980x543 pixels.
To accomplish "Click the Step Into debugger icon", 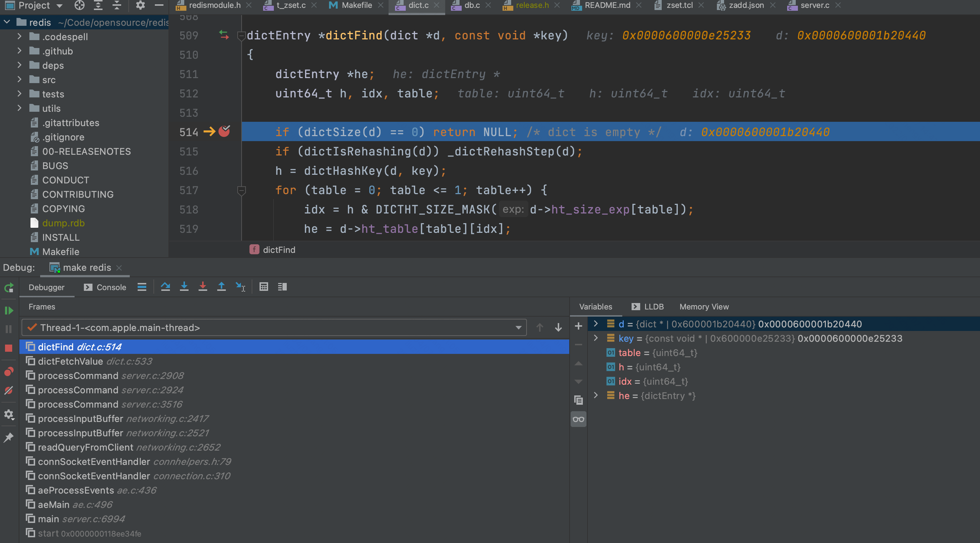I will tap(184, 287).
